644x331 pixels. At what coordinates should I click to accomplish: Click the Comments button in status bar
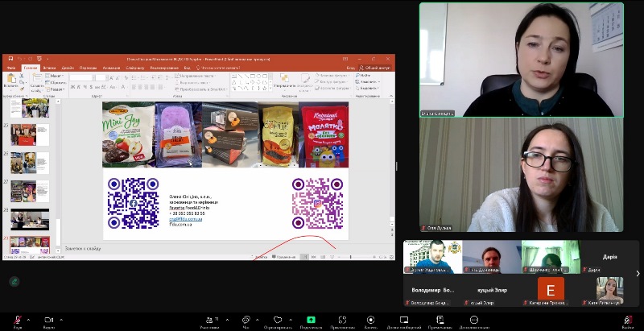tap(283, 257)
